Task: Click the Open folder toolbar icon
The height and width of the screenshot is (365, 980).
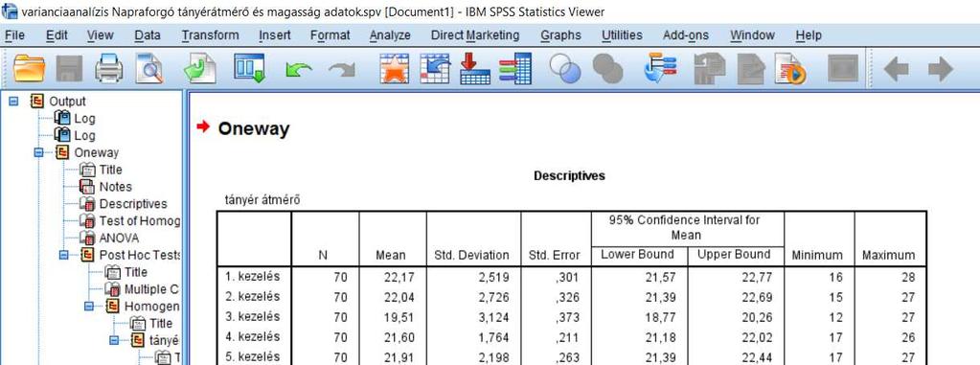Action: point(29,69)
